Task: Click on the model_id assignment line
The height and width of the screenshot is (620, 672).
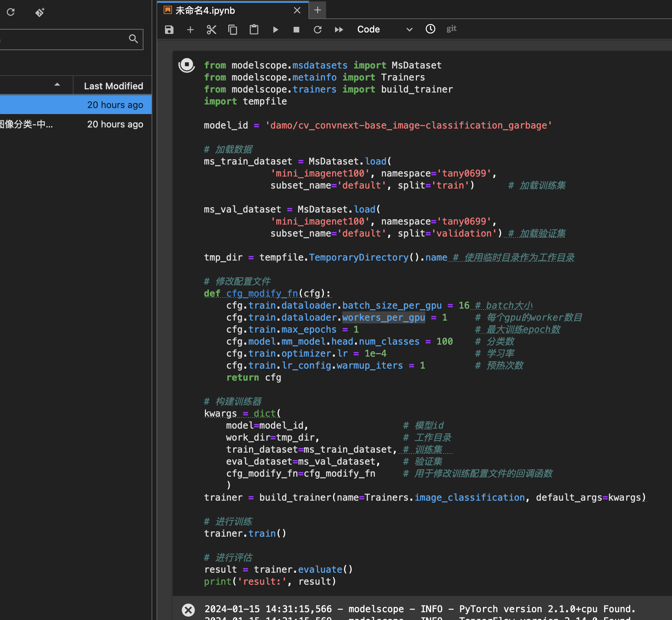Action: coord(378,125)
